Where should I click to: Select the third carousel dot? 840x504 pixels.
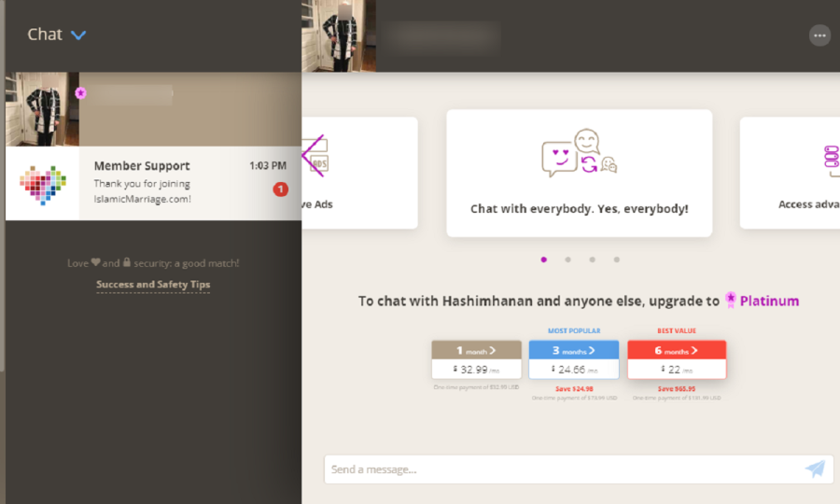(x=592, y=259)
